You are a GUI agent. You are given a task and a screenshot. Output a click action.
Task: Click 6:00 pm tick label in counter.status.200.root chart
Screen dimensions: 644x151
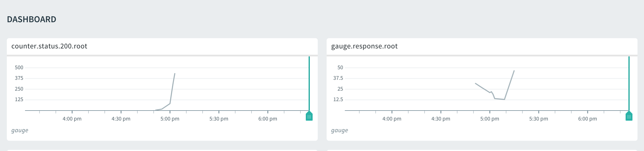point(267,119)
